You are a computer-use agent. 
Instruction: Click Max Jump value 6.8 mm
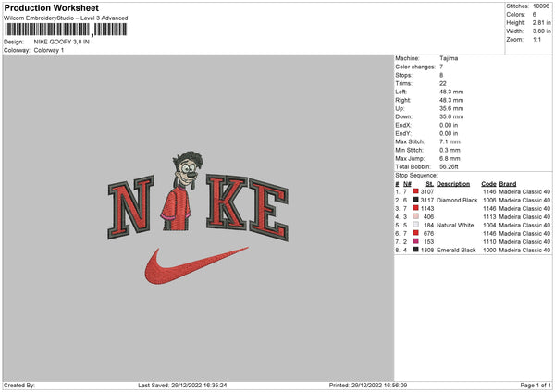450,158
